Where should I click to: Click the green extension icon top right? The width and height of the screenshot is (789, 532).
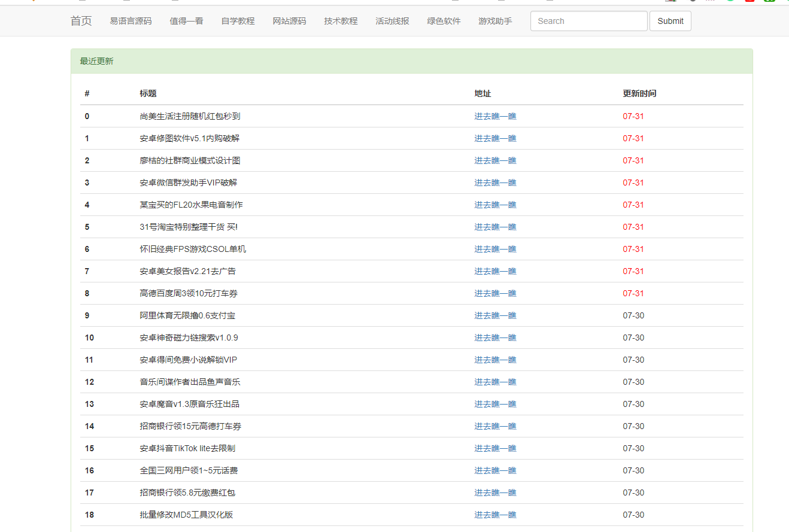(x=769, y=2)
